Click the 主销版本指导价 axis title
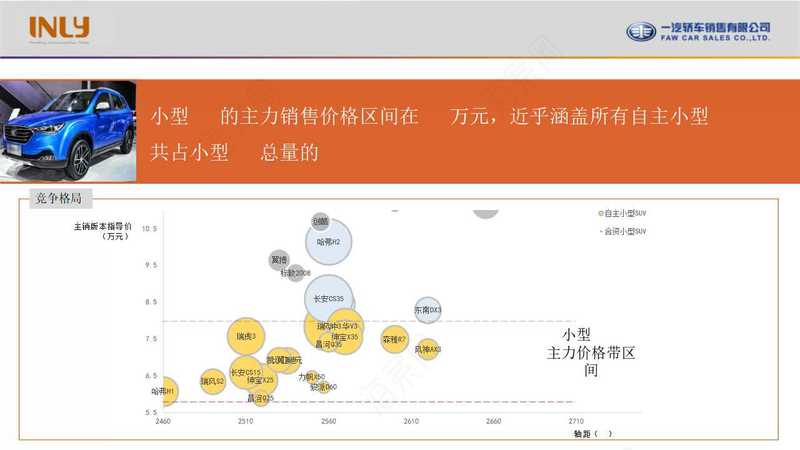The height and width of the screenshot is (450, 800). click(x=103, y=231)
